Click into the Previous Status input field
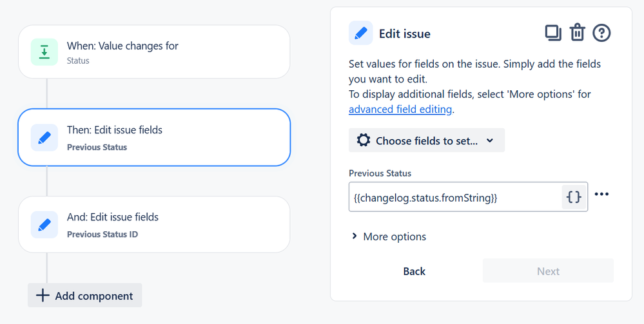Screen dimensions: 644x324 [x=454, y=198]
